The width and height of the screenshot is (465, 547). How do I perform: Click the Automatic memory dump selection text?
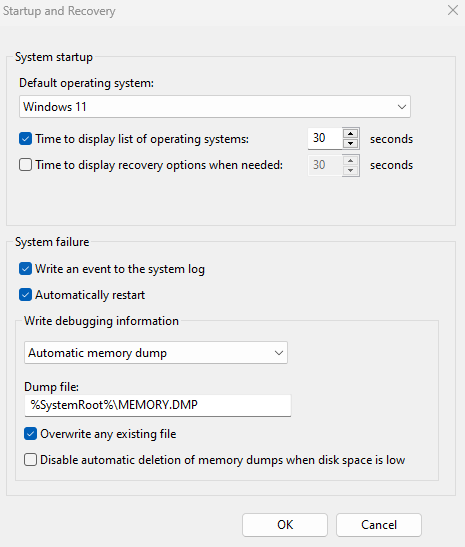tap(98, 353)
